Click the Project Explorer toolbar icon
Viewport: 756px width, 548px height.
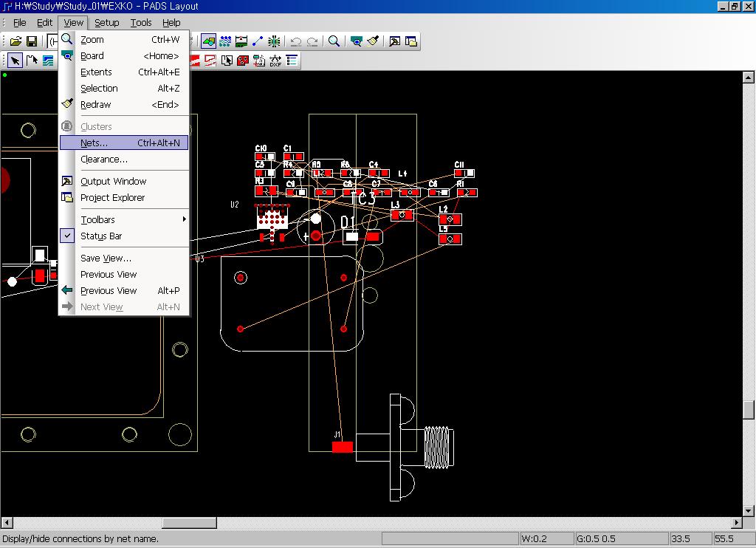pyautogui.click(x=410, y=41)
